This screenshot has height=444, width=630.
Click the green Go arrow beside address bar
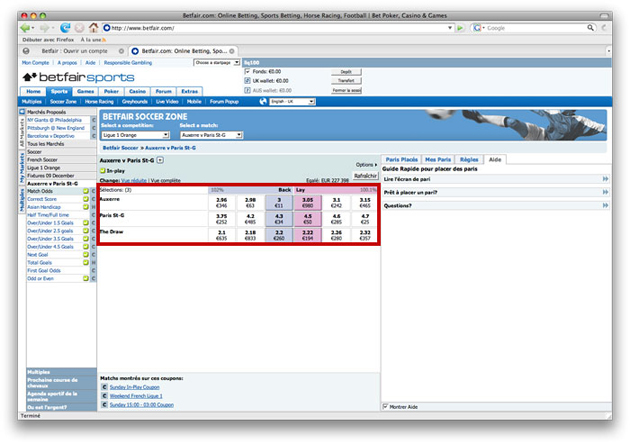click(460, 28)
